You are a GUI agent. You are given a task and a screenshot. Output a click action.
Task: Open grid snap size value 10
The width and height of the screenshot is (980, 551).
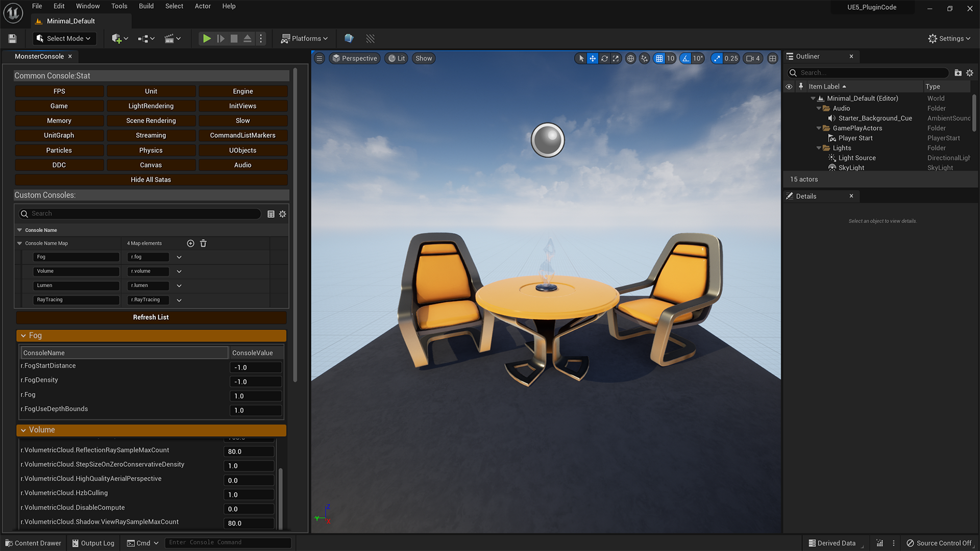[x=671, y=58]
